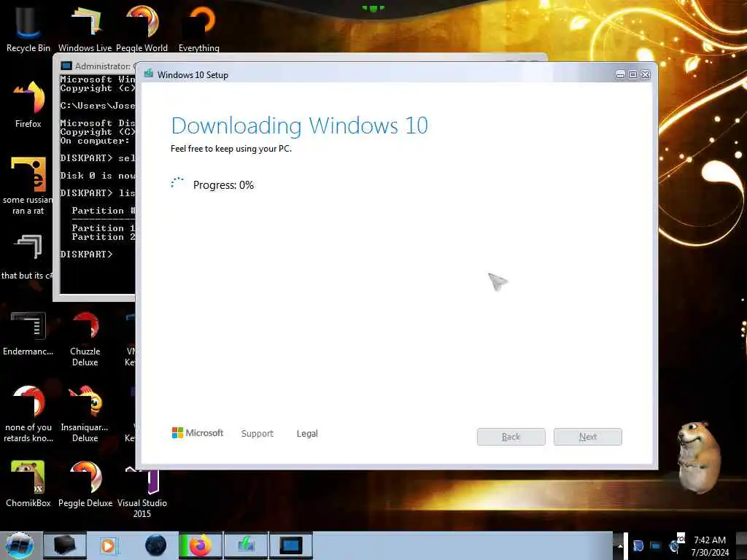The width and height of the screenshot is (747, 560).
Task: Click the blue shield tray icon
Action: point(638,545)
